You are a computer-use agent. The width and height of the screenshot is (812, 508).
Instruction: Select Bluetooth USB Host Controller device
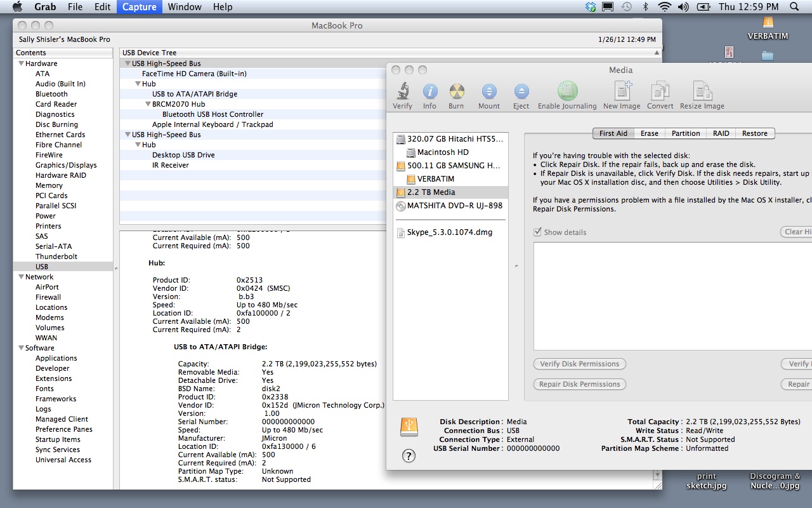[x=213, y=114]
